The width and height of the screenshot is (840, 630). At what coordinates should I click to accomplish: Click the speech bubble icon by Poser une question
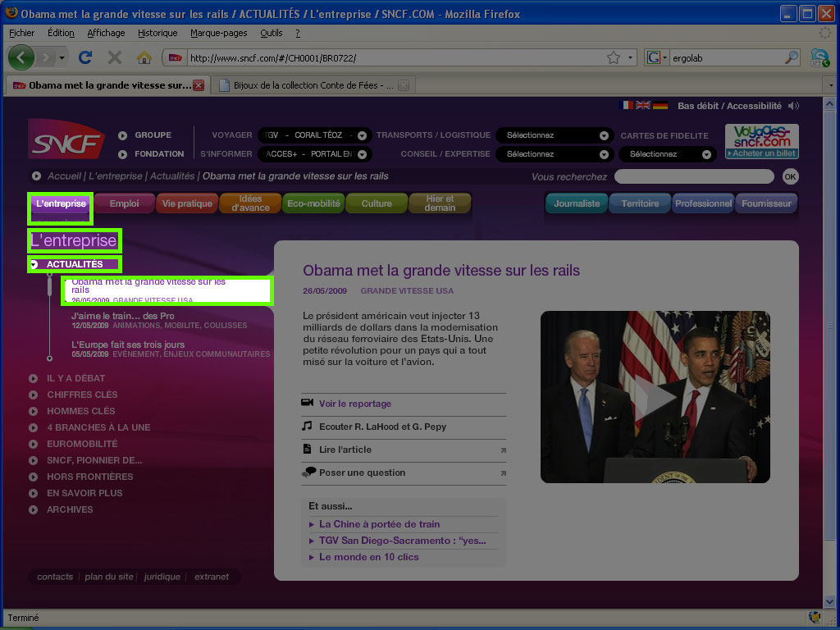click(x=308, y=472)
